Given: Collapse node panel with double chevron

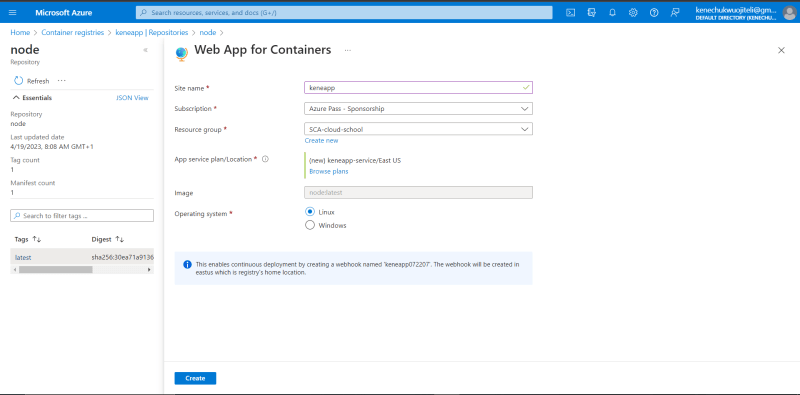Looking at the screenshot, I should 145,50.
